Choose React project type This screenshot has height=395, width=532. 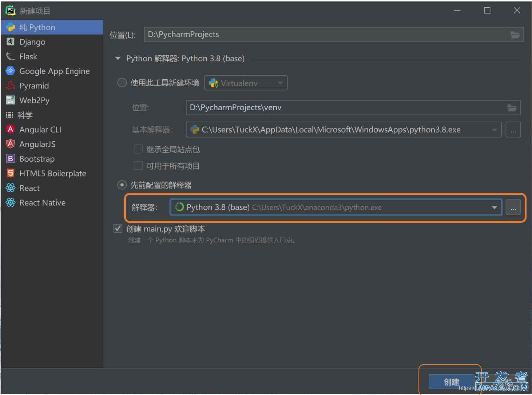tap(52, 188)
